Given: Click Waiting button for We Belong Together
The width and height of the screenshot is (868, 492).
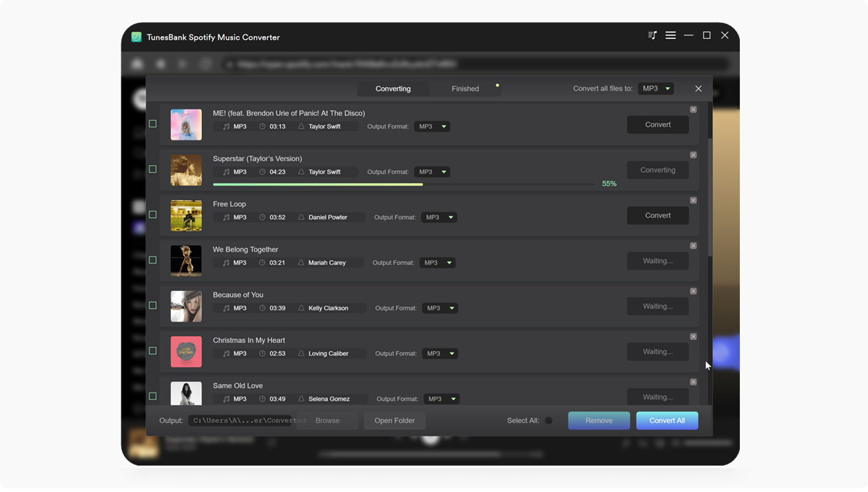Looking at the screenshot, I should click(658, 261).
